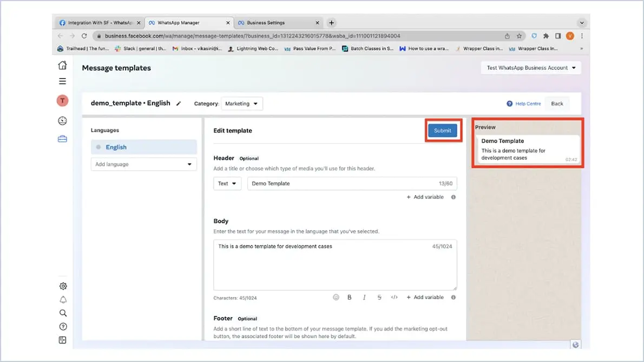Add a variable to the header
This screenshot has height=362, width=644.
tap(425, 197)
